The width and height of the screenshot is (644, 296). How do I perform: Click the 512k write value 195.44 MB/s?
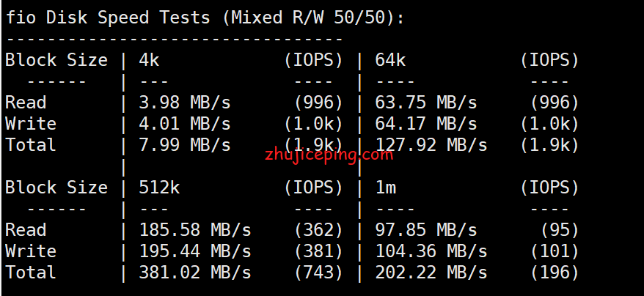coord(195,251)
